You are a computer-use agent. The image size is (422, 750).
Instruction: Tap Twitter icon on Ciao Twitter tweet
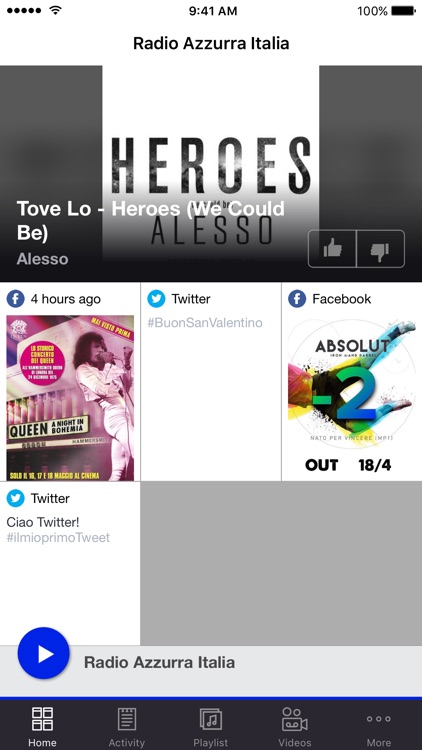pyautogui.click(x=15, y=498)
